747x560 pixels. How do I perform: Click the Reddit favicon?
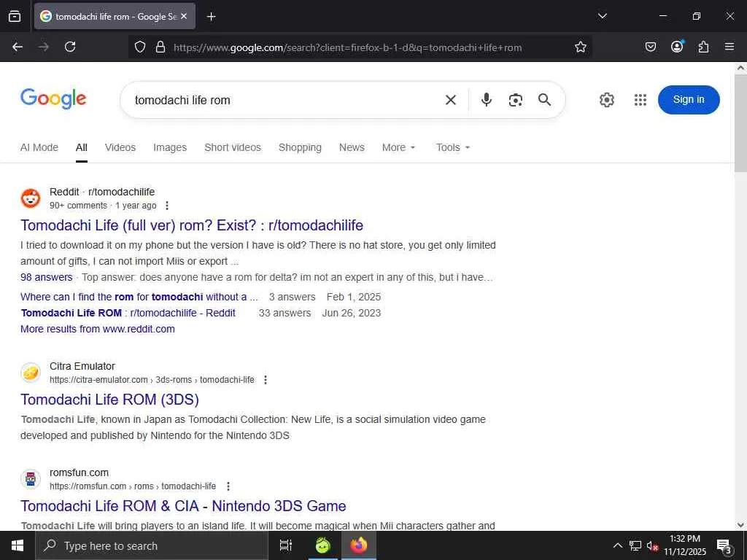[31, 198]
